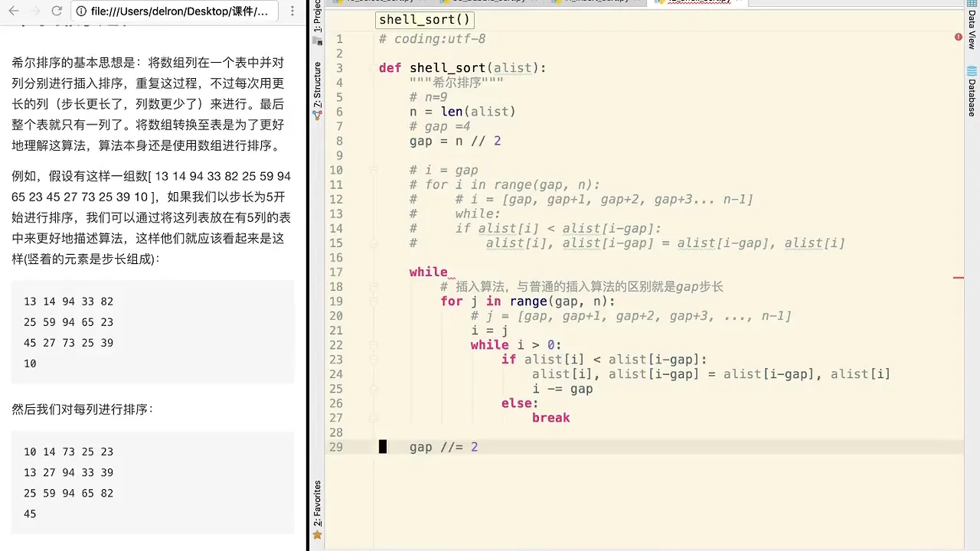Click the fold end marker at line 27
980x551 pixels.
pos(374,418)
